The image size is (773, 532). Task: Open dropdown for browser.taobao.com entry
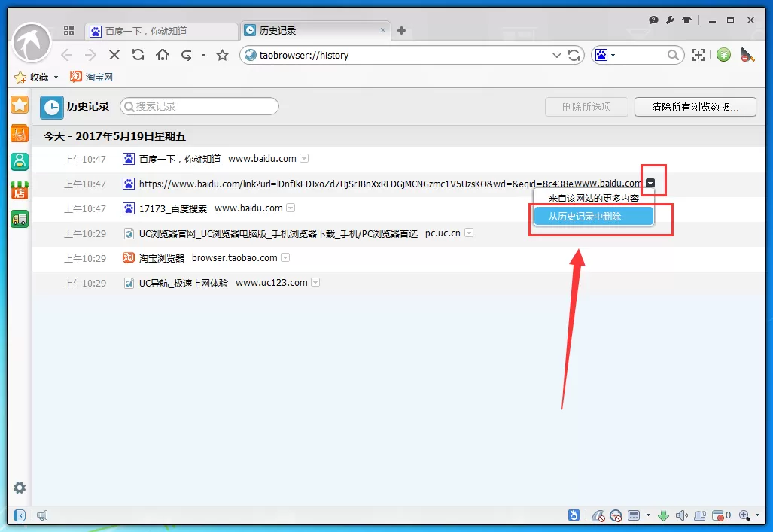point(285,257)
